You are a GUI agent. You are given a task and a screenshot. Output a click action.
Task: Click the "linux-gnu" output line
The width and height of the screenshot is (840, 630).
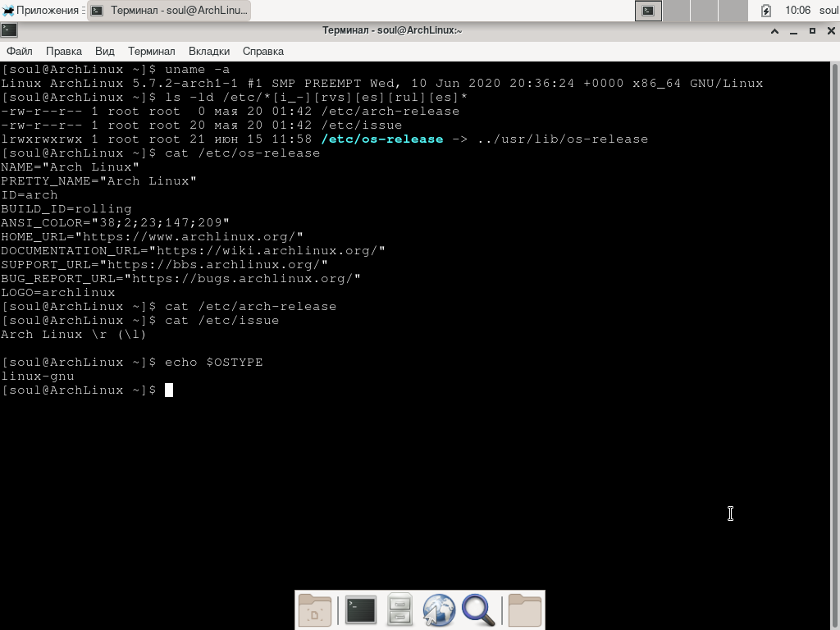(38, 376)
